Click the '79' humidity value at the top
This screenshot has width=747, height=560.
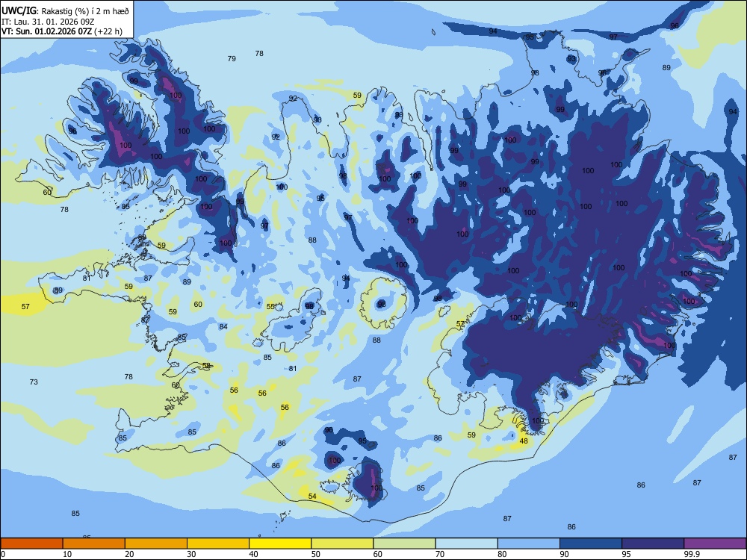coord(232,58)
